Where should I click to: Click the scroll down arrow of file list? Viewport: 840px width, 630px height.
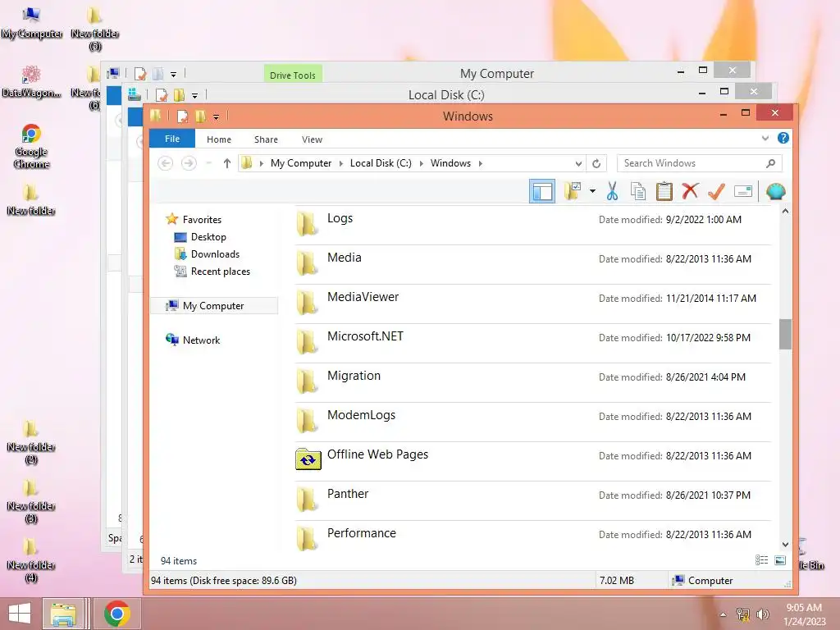785,545
